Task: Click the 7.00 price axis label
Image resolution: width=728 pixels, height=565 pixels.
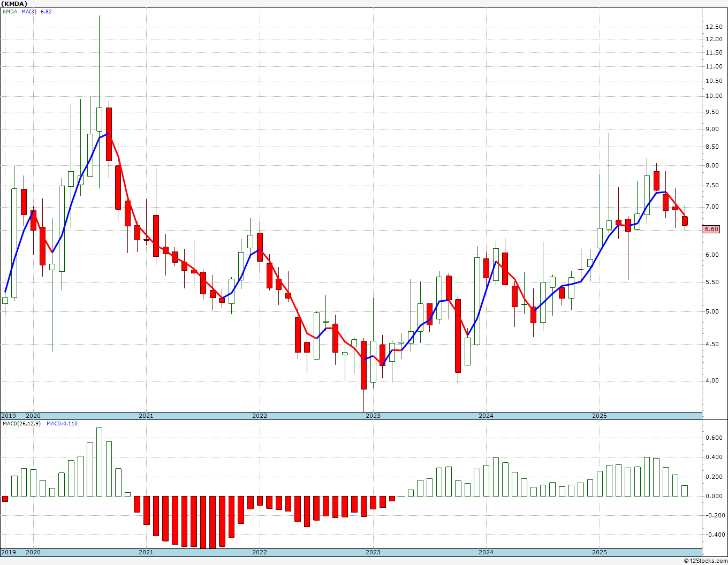Action: [x=712, y=207]
